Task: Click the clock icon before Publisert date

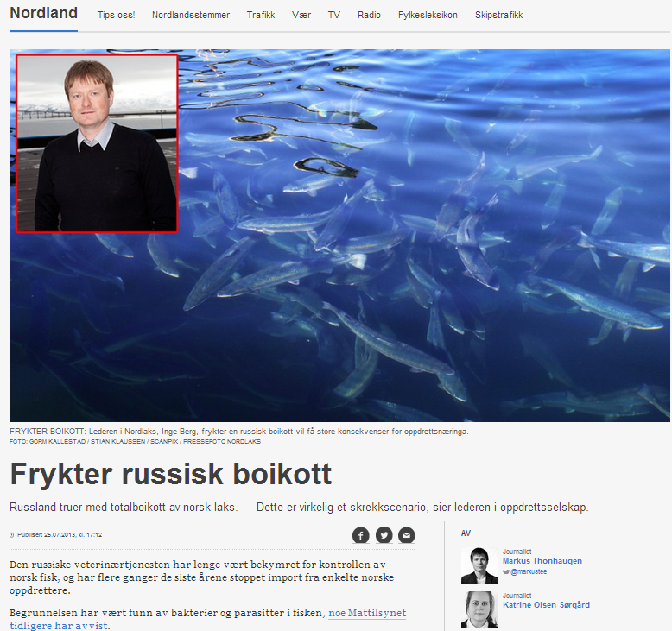Action: click(x=11, y=535)
